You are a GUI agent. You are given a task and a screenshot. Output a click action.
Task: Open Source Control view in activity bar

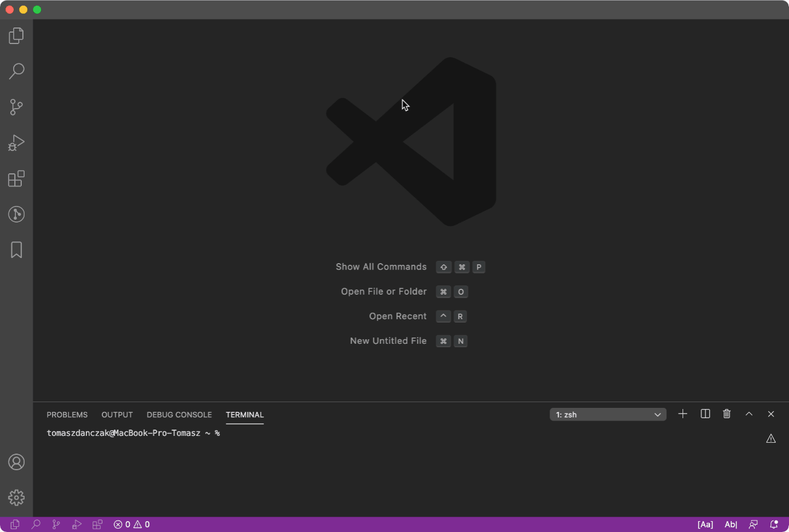click(x=16, y=107)
